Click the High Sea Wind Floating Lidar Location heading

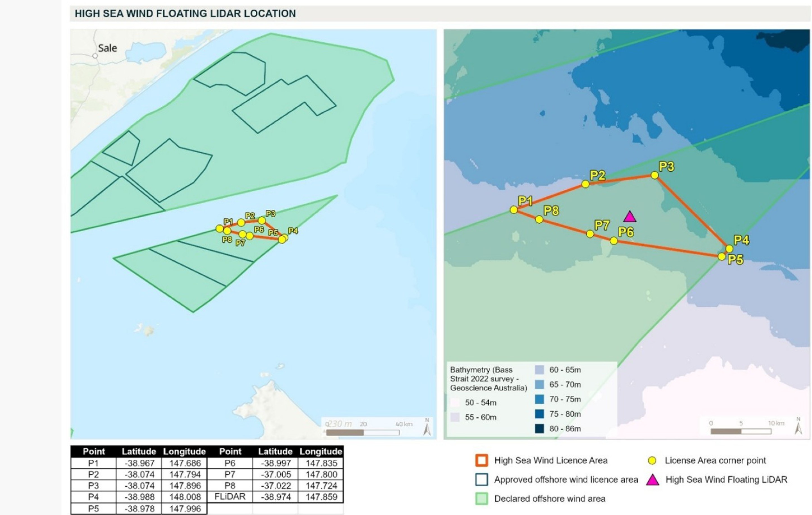tap(185, 13)
